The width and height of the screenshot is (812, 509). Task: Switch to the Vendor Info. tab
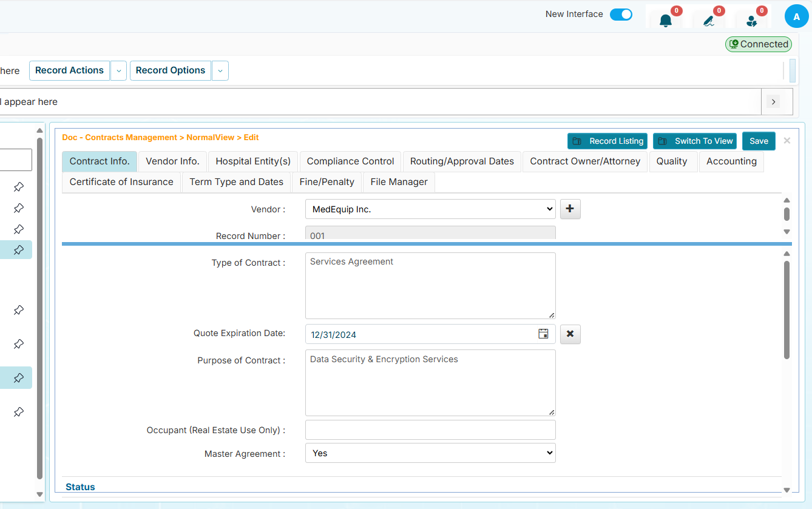click(172, 161)
